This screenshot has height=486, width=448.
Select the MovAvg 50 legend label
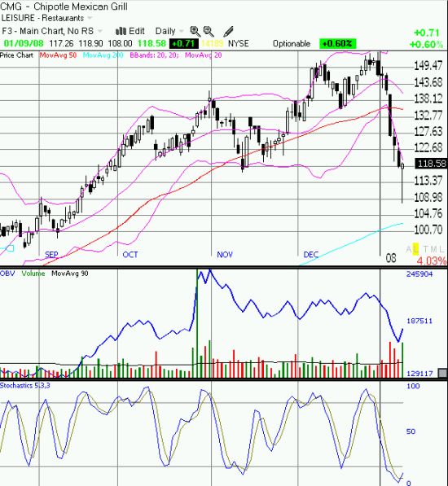coord(58,55)
